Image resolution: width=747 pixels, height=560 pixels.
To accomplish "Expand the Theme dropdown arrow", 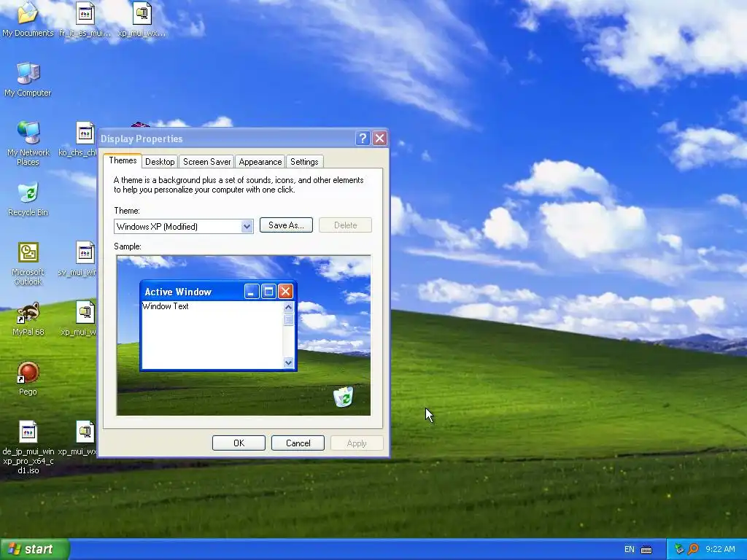I will [247, 227].
